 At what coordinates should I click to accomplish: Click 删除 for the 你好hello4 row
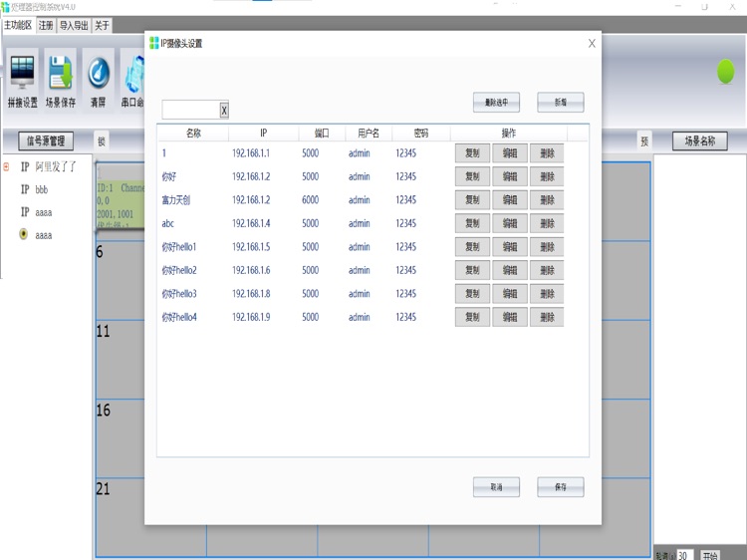tap(547, 317)
